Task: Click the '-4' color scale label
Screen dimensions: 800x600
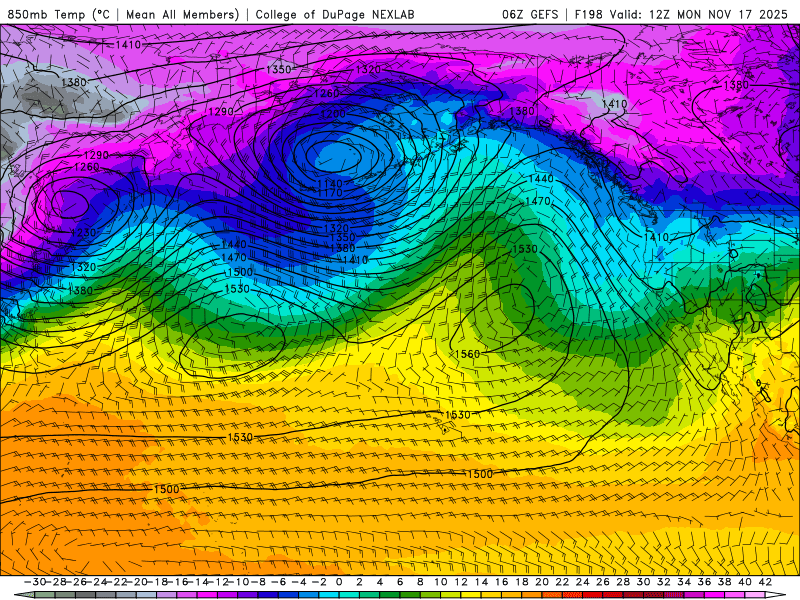Action: tap(298, 582)
